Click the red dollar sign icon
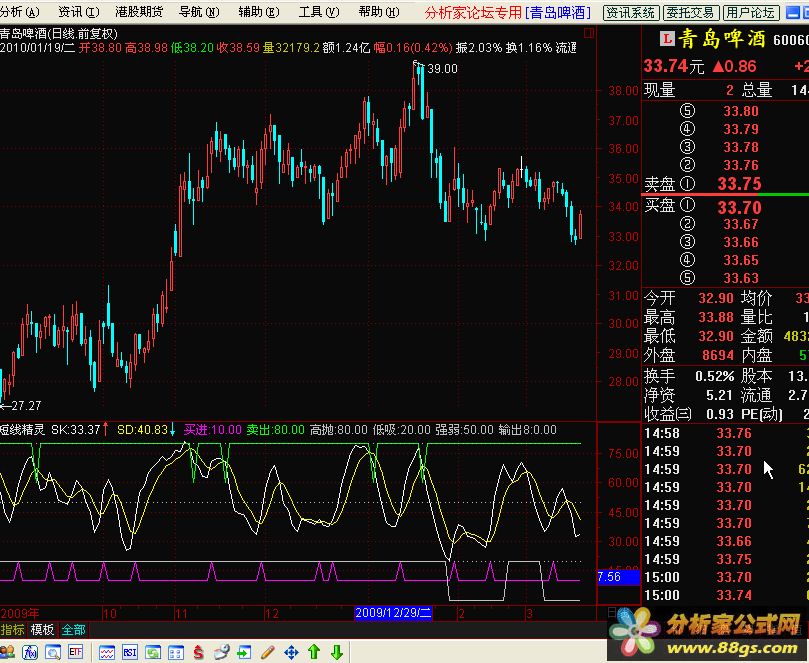The width and height of the screenshot is (809, 663). coord(199,652)
